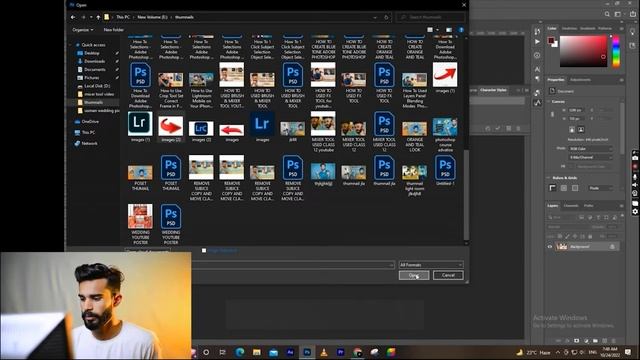Open the collapsed Actions panel play icon
The height and width of the screenshot is (360, 640).
538,42
